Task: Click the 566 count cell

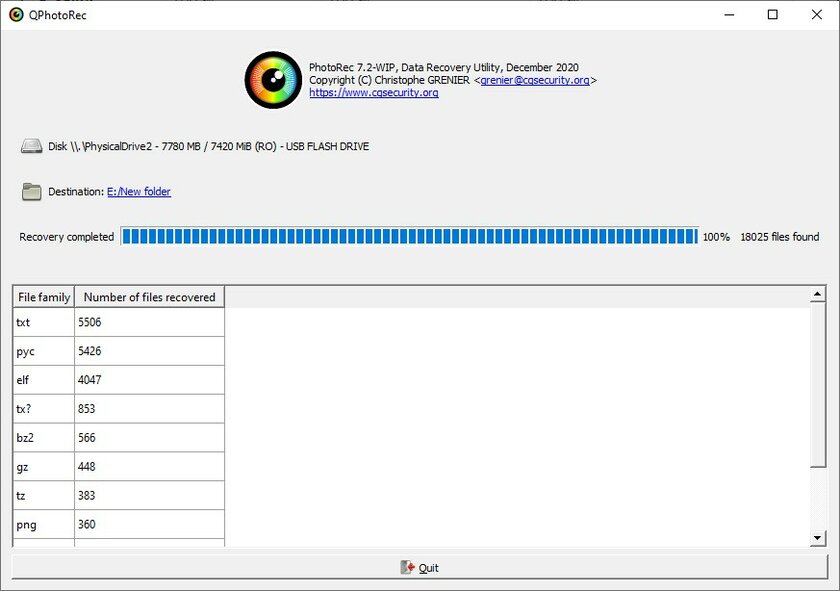Action: (149, 438)
